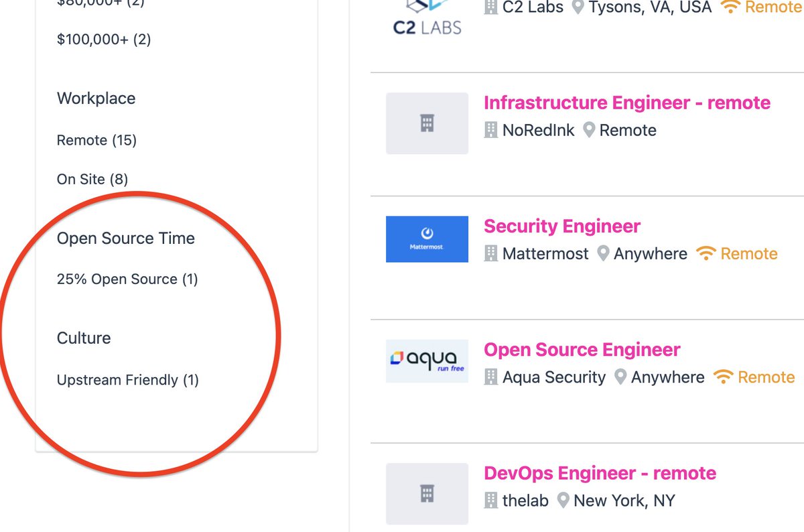Click the building icon beside thelab
This screenshot has height=532, width=804.
click(x=491, y=501)
